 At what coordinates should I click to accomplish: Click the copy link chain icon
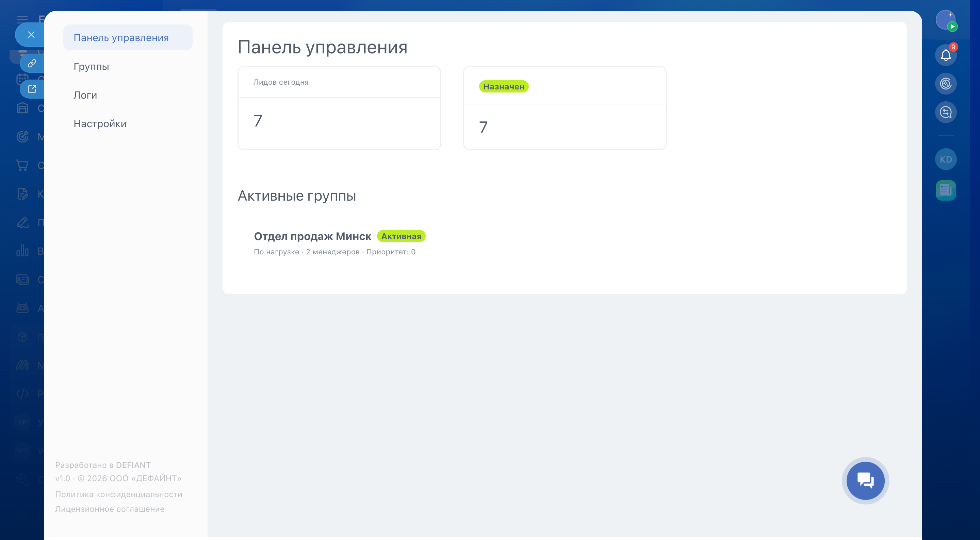pos(32,63)
